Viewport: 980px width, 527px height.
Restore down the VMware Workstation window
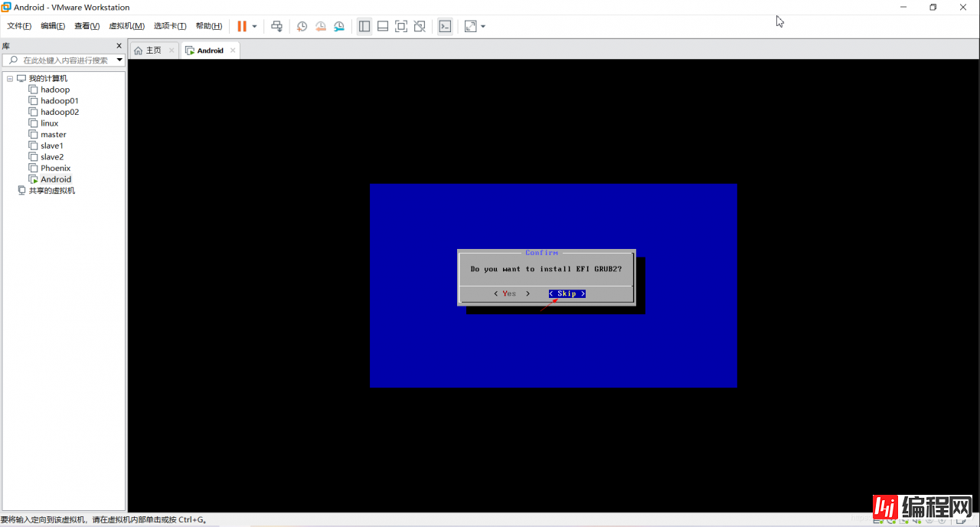(933, 7)
